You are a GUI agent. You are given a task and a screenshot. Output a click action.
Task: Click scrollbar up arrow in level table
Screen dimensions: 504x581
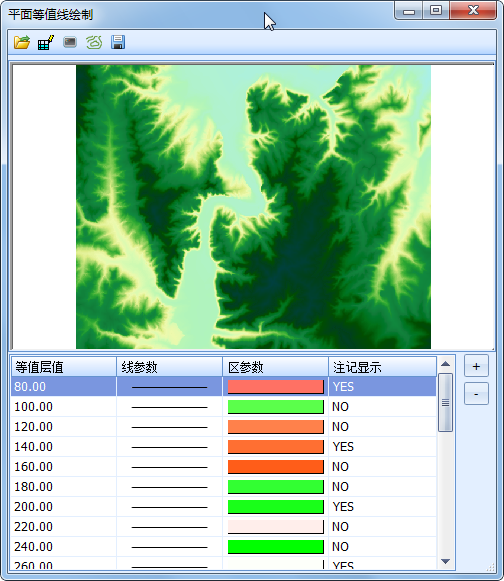pos(445,364)
